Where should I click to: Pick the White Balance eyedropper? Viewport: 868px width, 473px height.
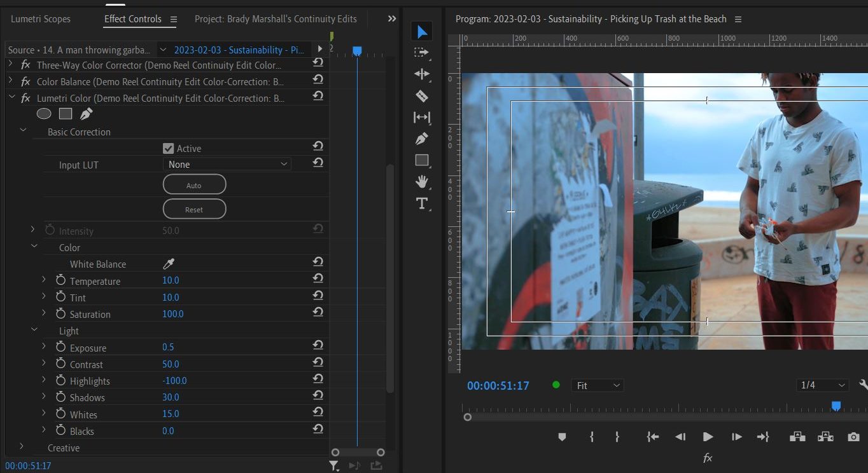click(169, 263)
